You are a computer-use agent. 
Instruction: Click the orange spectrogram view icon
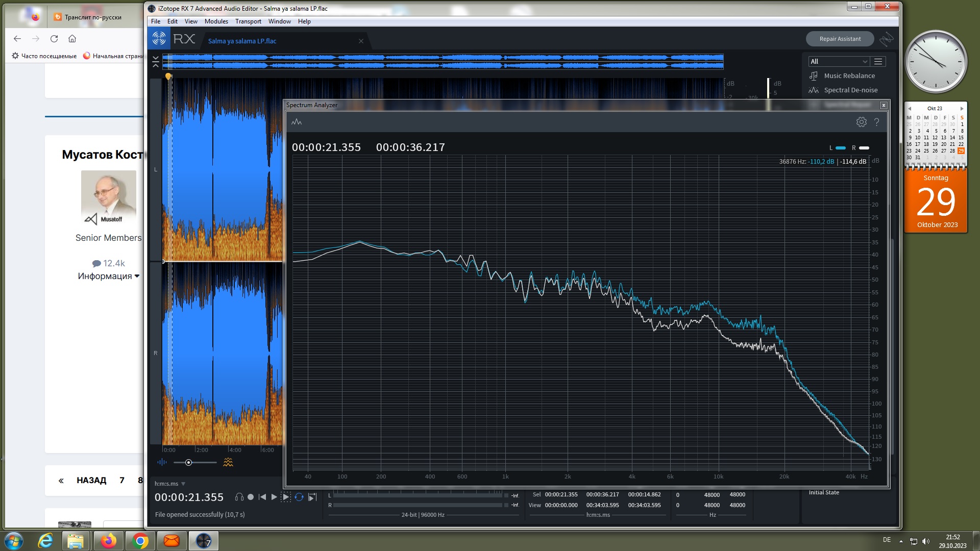click(228, 462)
